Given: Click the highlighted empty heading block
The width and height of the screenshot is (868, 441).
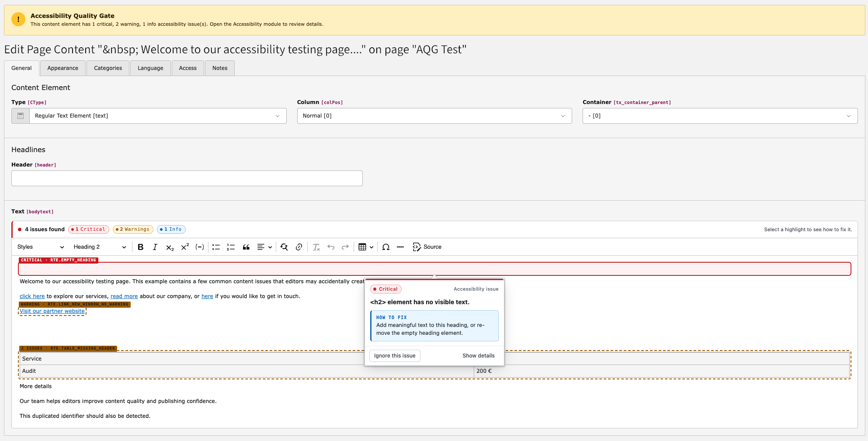Looking at the screenshot, I should point(434,269).
